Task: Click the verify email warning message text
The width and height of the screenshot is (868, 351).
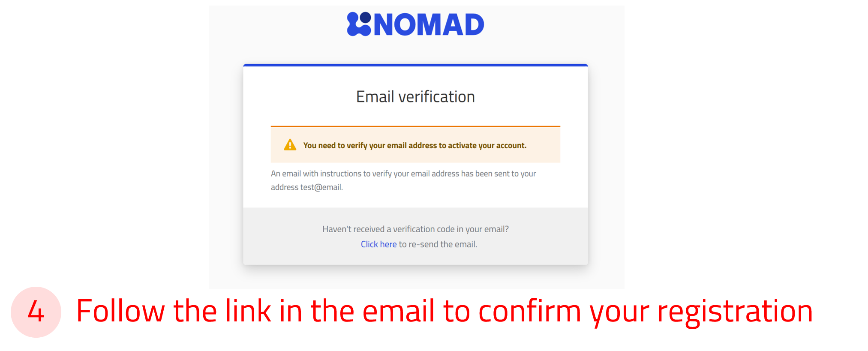Action: click(414, 146)
